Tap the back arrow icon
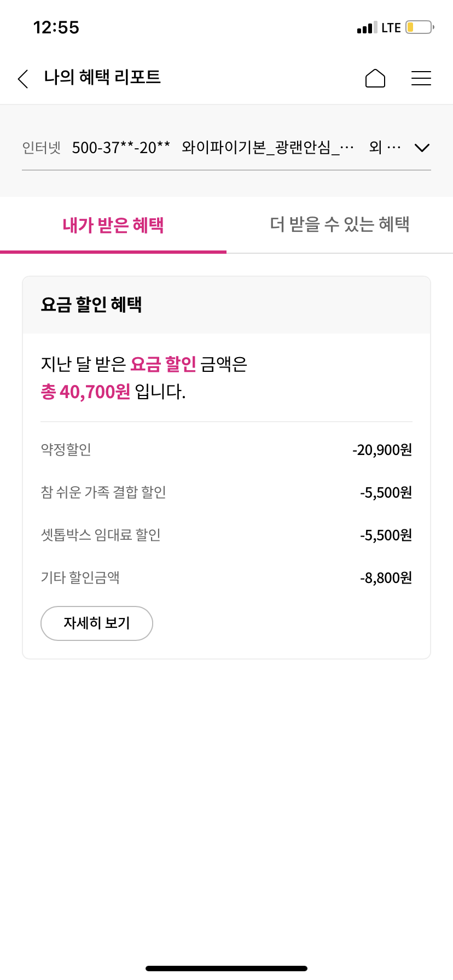This screenshot has width=453, height=980. (x=23, y=79)
